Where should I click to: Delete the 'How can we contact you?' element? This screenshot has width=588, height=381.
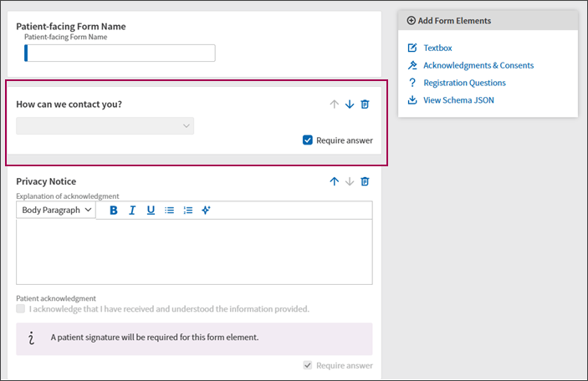pyautogui.click(x=365, y=104)
